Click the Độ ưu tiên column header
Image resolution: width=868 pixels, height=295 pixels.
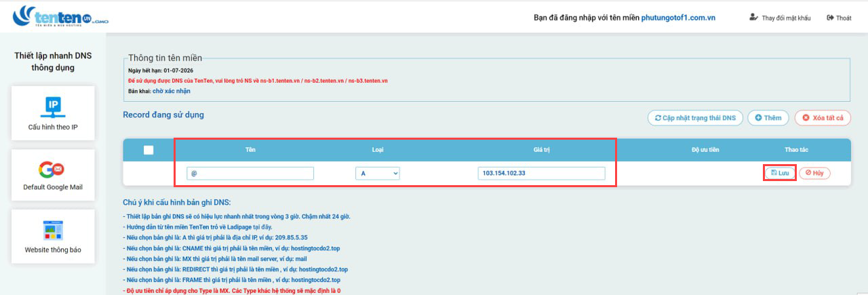(705, 149)
